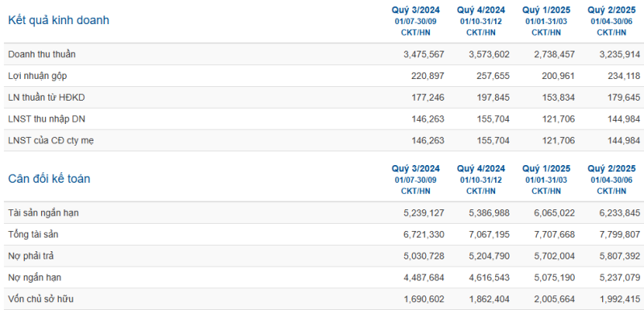
Task: Click operating profit value 153,834
Action: click(558, 97)
